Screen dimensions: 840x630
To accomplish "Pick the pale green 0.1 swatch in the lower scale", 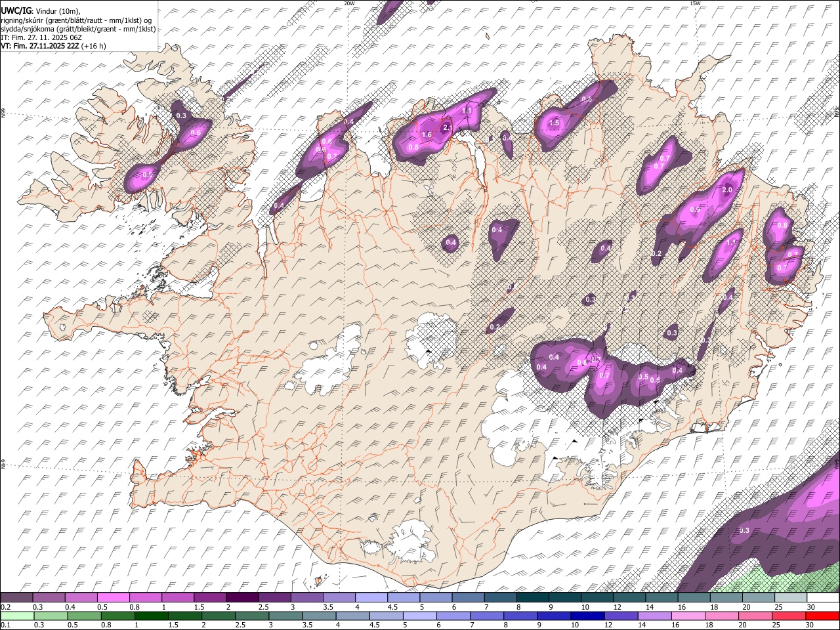I will point(17,616).
